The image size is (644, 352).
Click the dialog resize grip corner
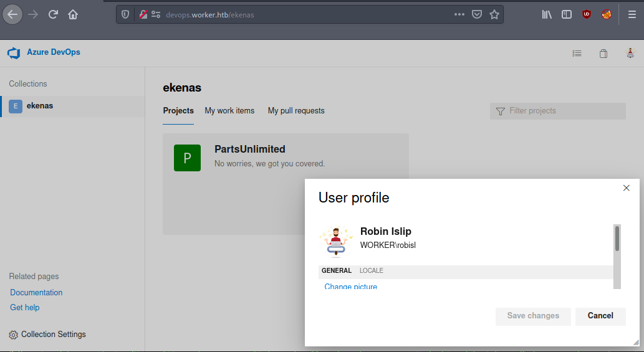[x=636, y=343]
